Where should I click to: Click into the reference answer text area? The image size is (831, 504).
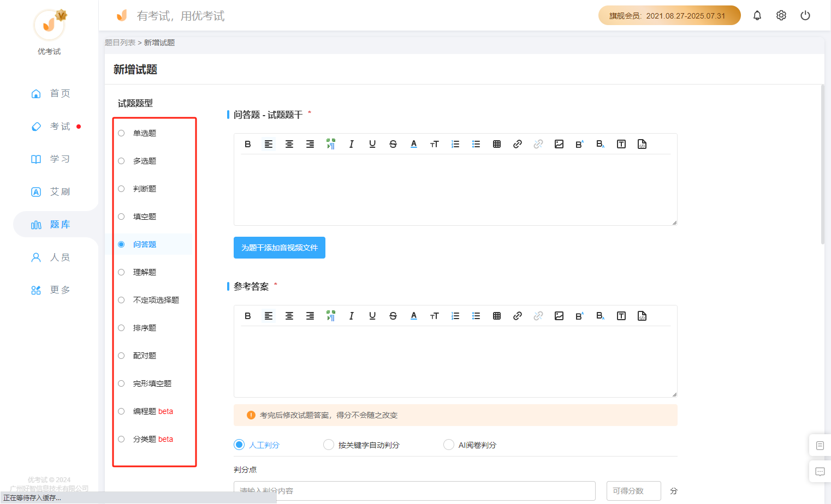pos(455,361)
